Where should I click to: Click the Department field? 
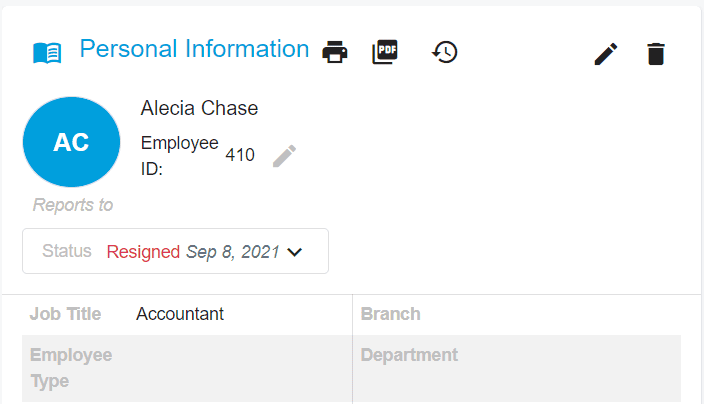[517, 368]
